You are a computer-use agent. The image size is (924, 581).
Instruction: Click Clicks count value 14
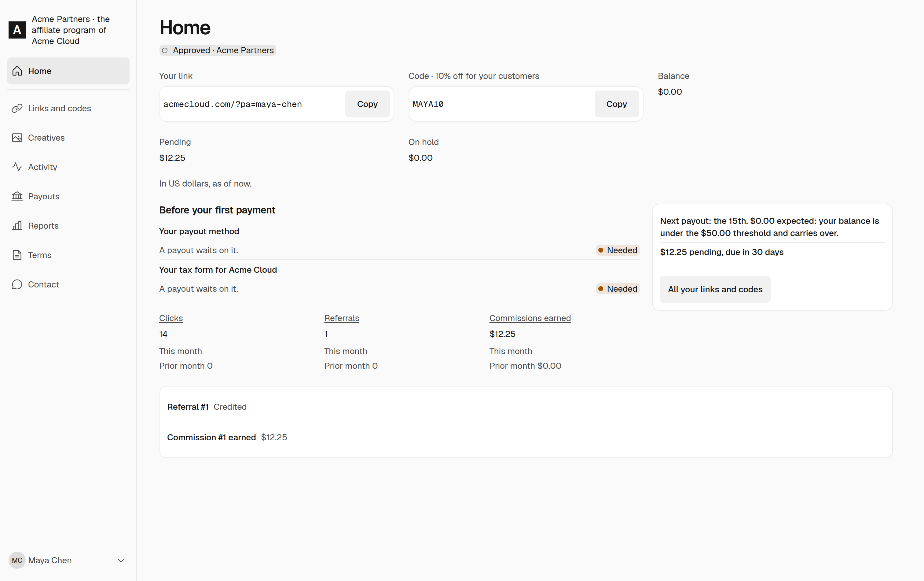[x=163, y=334]
